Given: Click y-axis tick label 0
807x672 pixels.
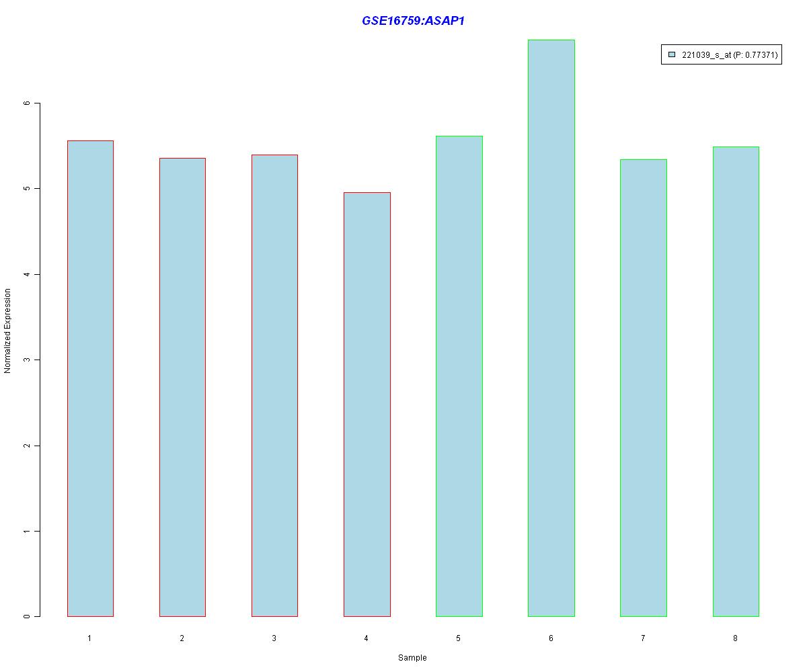Looking at the screenshot, I should pos(27,617).
